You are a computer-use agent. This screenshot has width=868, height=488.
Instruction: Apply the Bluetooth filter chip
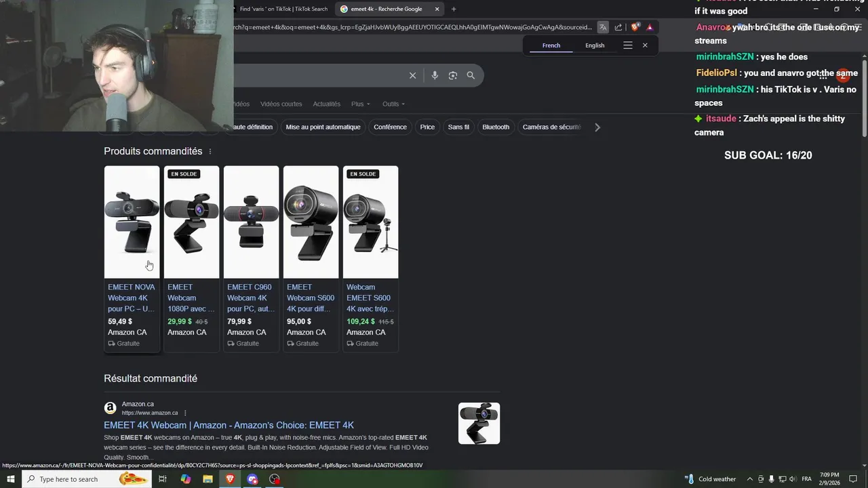point(496,127)
